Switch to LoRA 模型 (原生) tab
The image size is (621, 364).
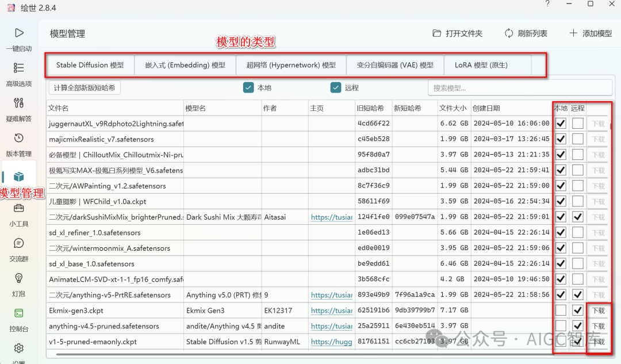tap(481, 65)
